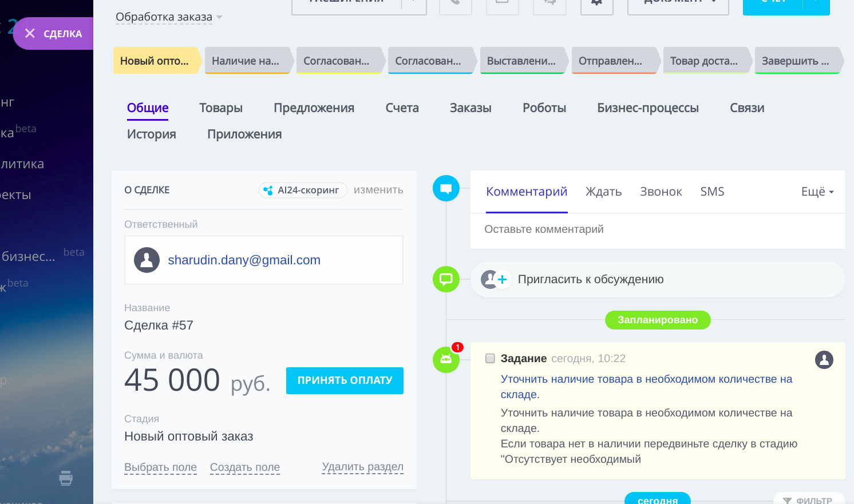
Task: Select the Ждать timeline tab
Action: coord(603,192)
